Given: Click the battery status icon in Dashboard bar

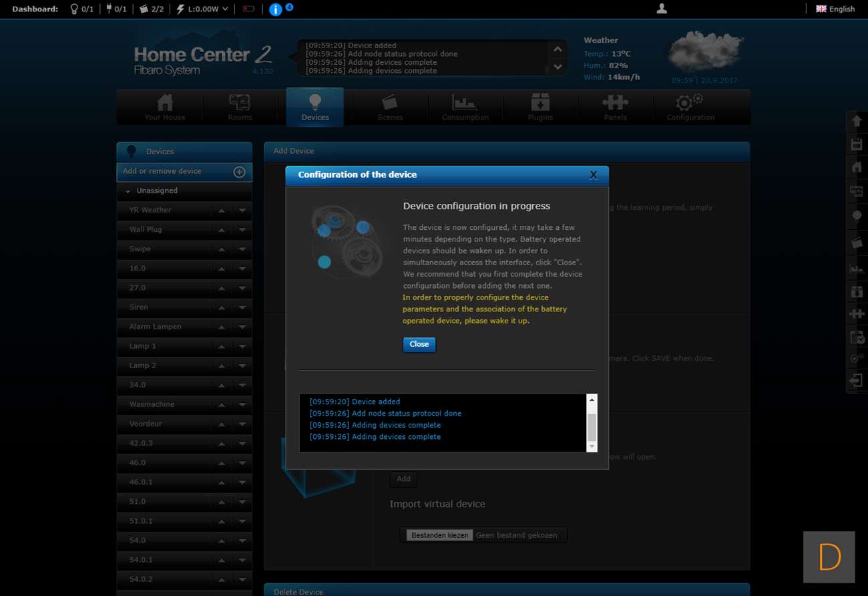Looking at the screenshot, I should click(x=248, y=9).
